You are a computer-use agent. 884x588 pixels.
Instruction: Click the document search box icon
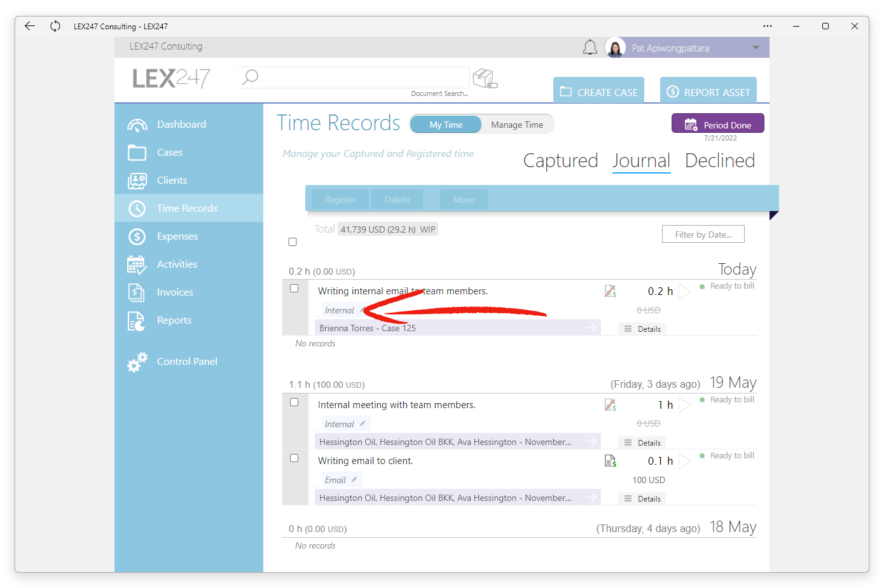485,78
